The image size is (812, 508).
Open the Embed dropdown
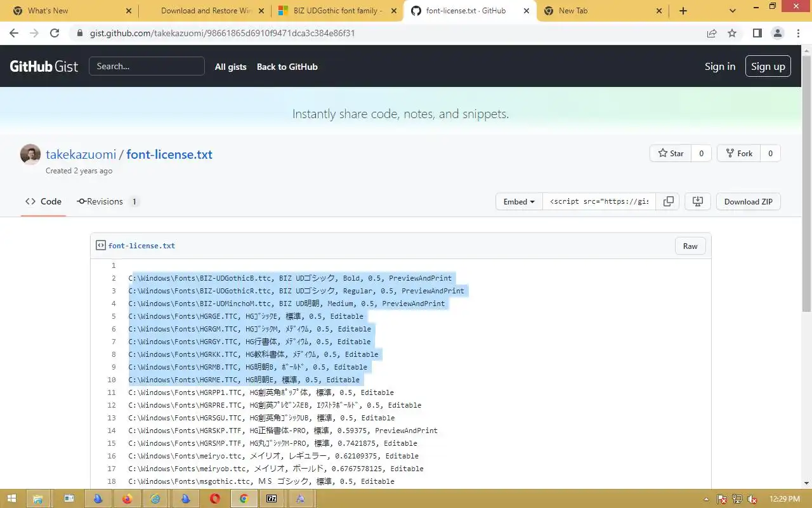[x=519, y=201]
